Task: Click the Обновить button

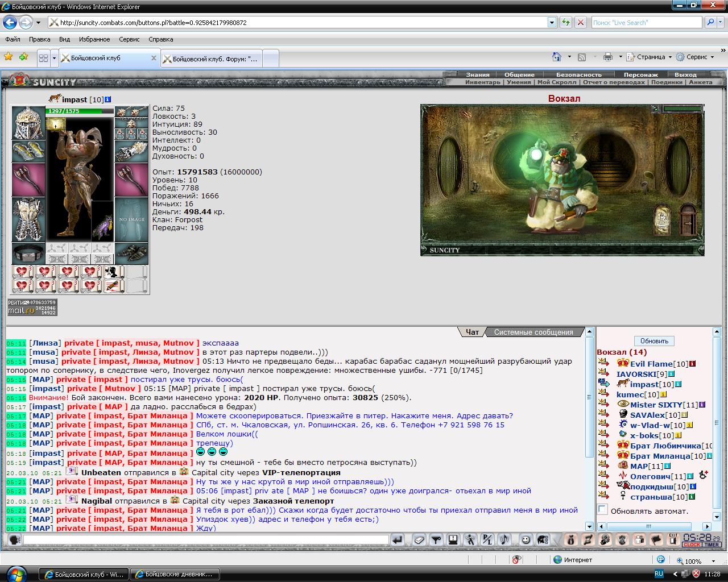Action: [x=654, y=341]
